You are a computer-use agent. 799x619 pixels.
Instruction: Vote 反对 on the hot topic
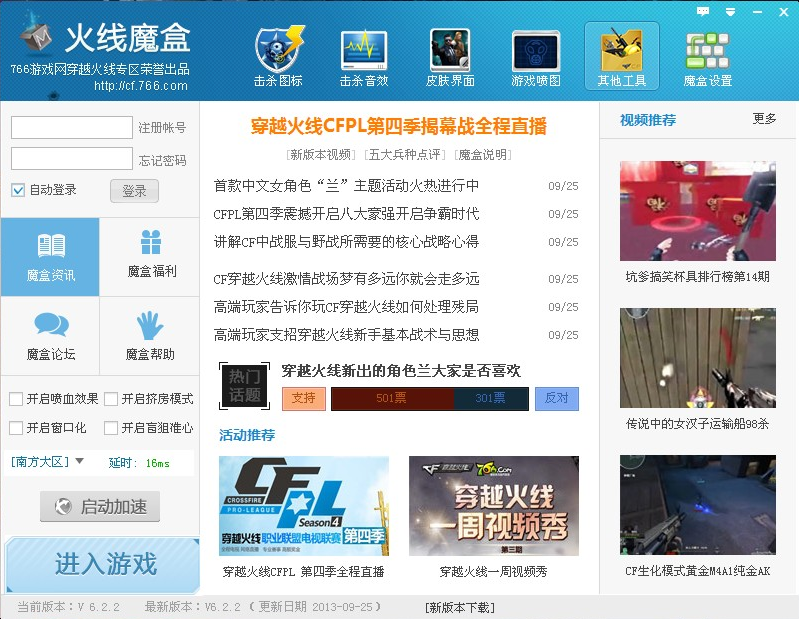[x=556, y=398]
